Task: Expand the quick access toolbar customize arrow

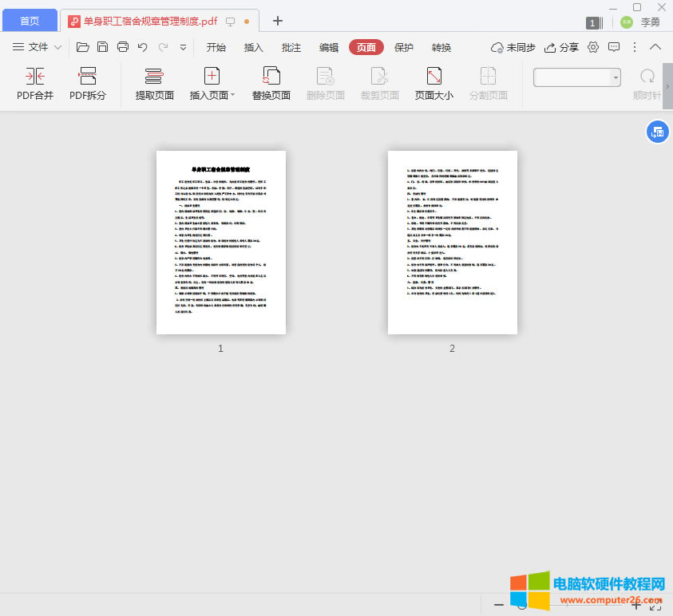Action: (183, 47)
